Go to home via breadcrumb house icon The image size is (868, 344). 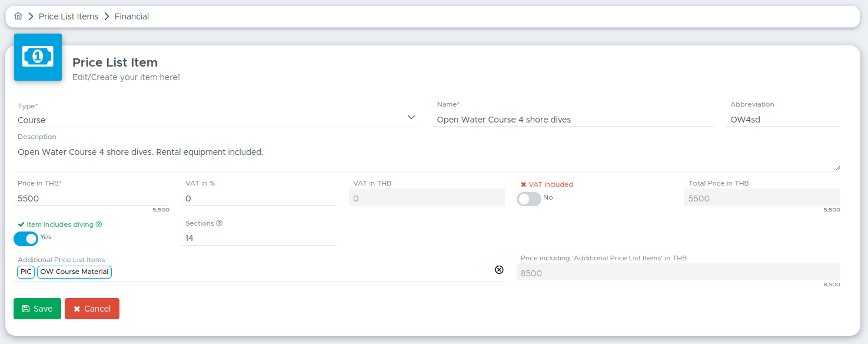coord(18,16)
